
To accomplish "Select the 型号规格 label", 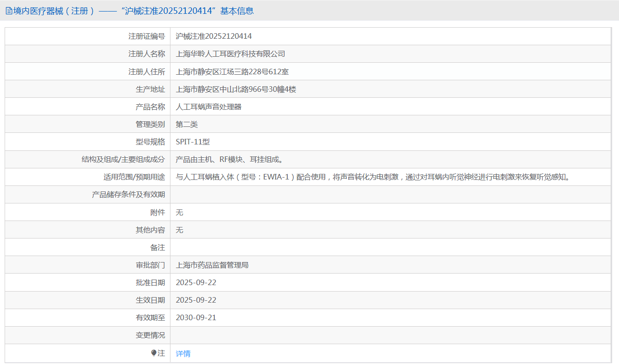I will tap(150, 142).
